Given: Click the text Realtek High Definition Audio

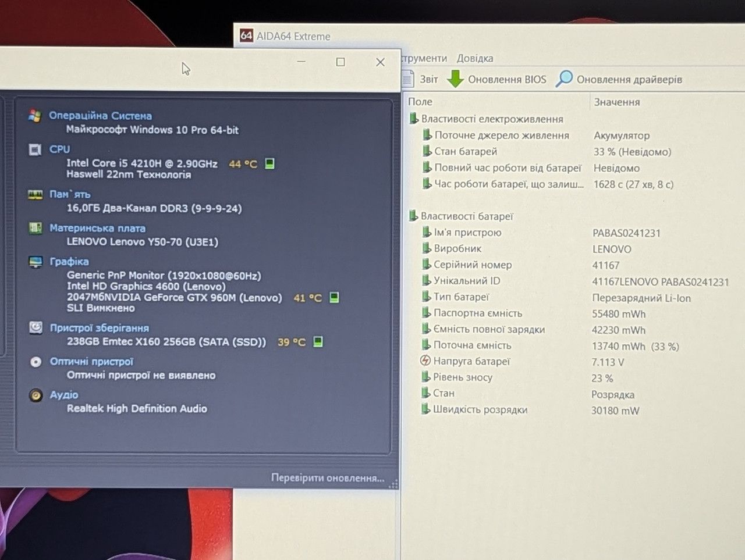Looking at the screenshot, I should click(137, 408).
